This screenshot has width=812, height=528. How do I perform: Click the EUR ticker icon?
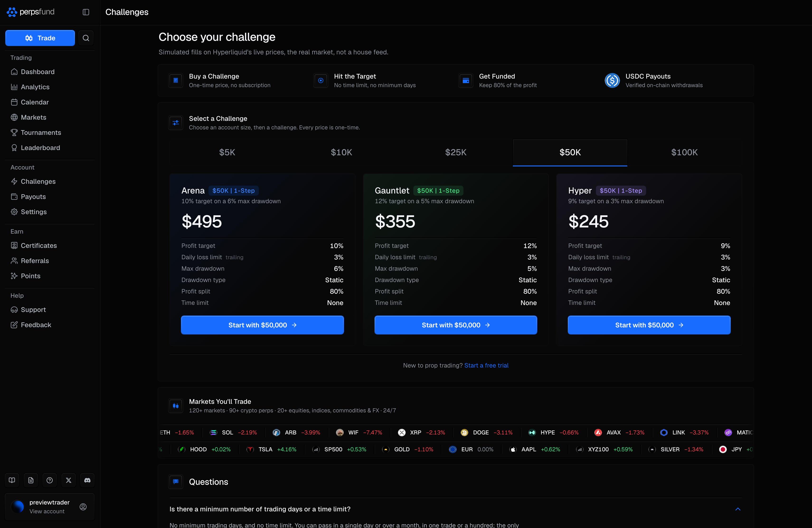tap(453, 450)
